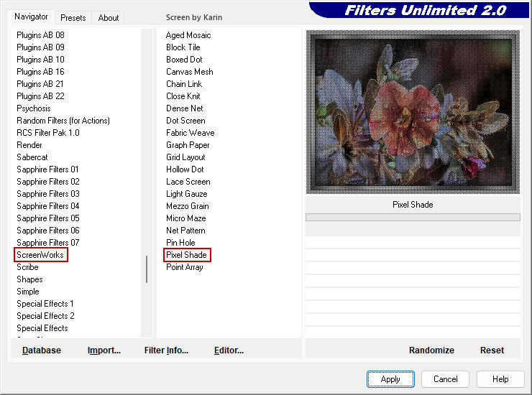The height and width of the screenshot is (395, 532).
Task: Open Help for Filters Unlimited
Action: point(500,379)
